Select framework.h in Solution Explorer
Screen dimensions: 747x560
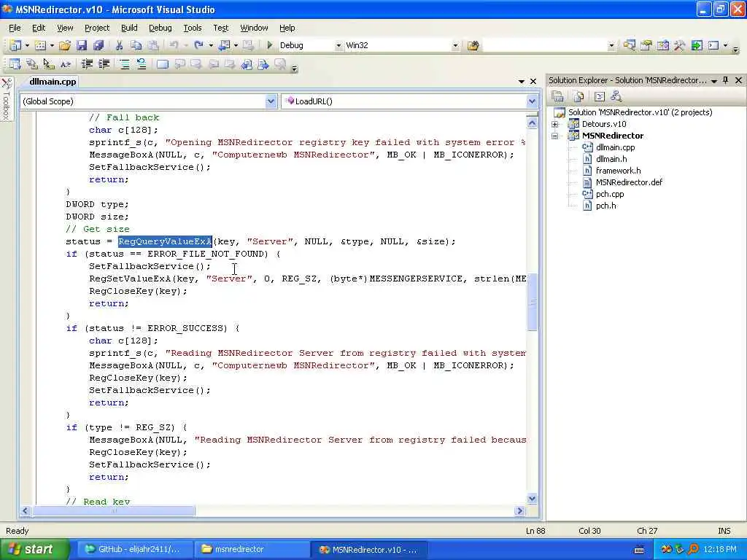click(x=618, y=171)
